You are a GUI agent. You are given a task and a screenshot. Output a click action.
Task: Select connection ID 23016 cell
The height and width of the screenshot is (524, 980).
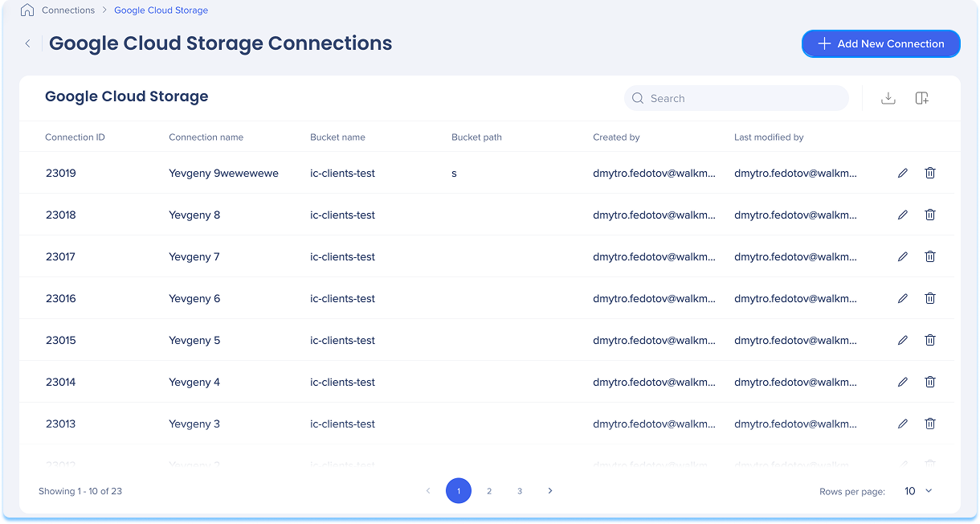point(60,298)
